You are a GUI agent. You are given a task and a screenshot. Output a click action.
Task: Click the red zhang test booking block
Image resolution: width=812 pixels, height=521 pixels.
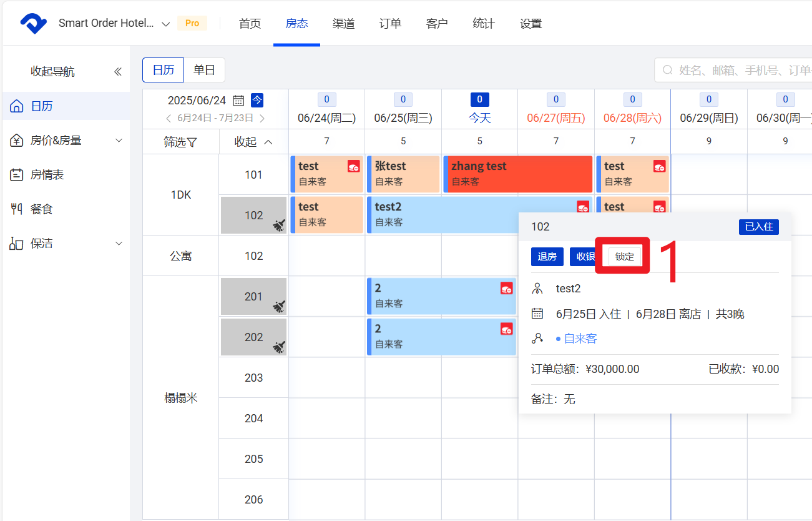(517, 174)
